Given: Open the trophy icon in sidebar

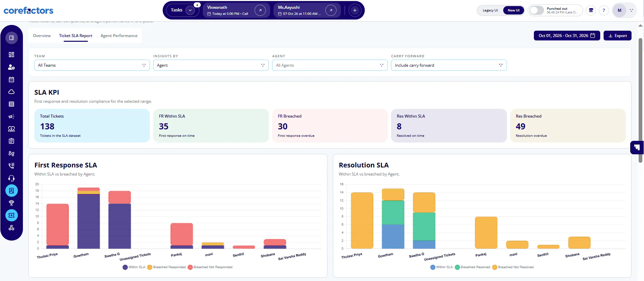Looking at the screenshot, I should click(x=11, y=203).
